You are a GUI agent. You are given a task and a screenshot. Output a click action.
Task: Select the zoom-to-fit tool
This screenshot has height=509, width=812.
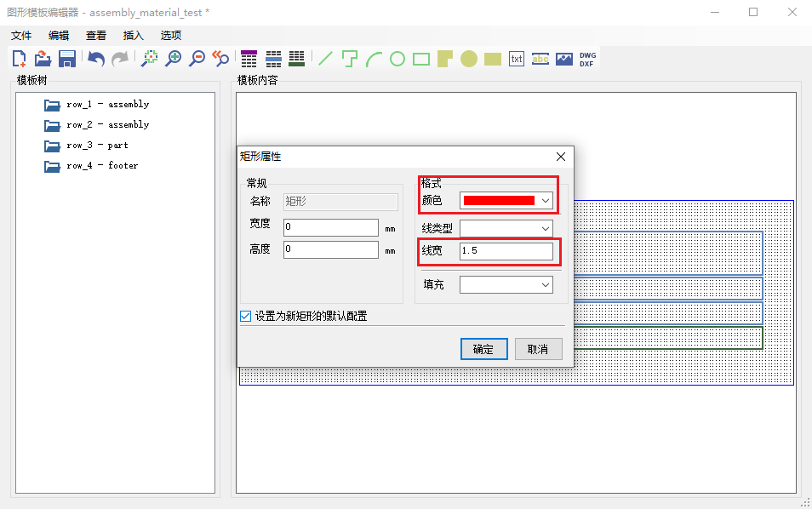150,59
